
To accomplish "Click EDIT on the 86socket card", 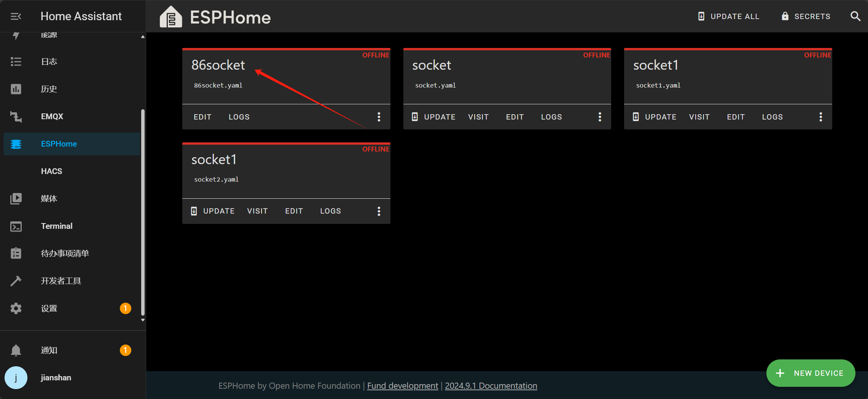I will point(202,117).
